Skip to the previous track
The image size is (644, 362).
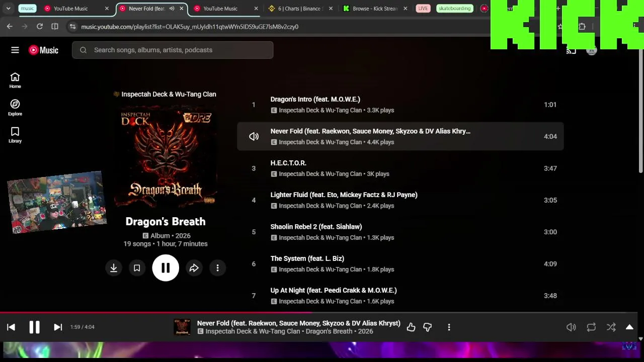[x=11, y=327]
